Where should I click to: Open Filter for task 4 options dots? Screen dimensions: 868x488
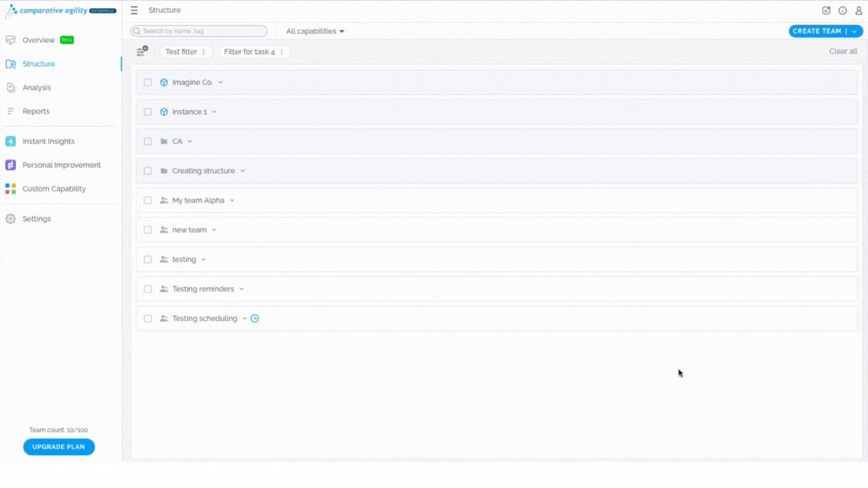(282, 51)
